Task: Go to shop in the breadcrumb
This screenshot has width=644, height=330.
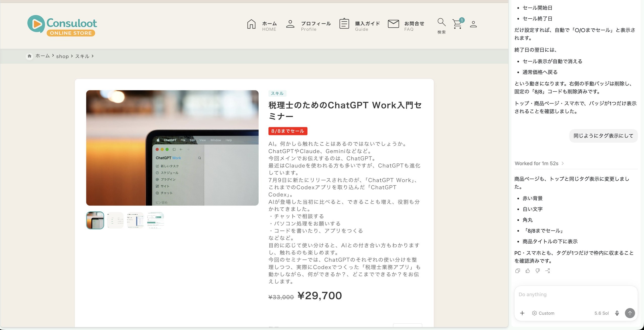Action: tap(62, 56)
